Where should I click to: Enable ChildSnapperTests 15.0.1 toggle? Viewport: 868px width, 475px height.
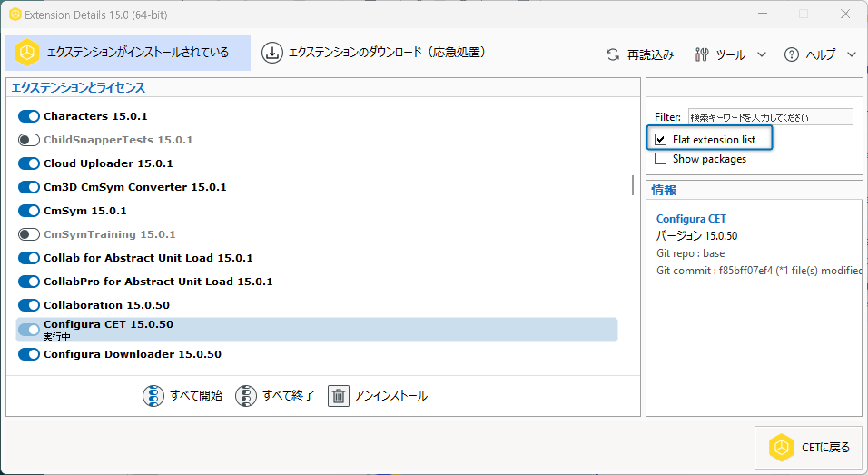(x=29, y=140)
